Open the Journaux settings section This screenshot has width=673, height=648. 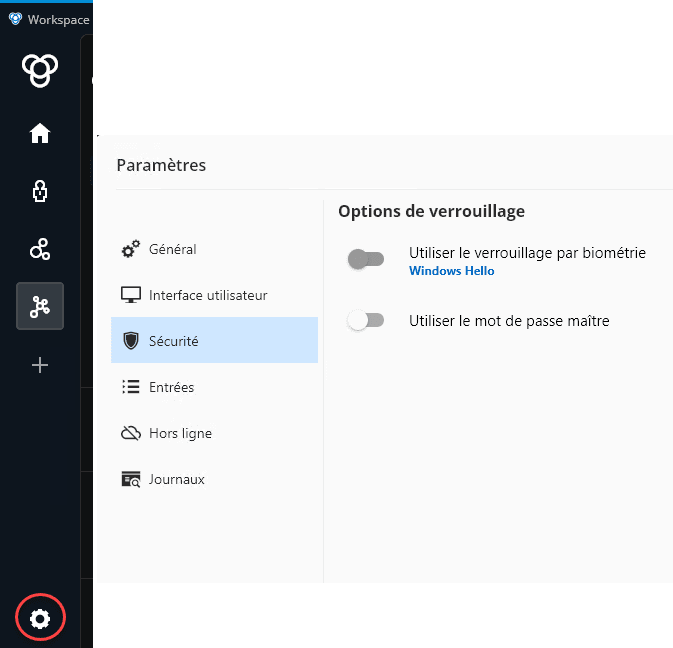tap(176, 479)
